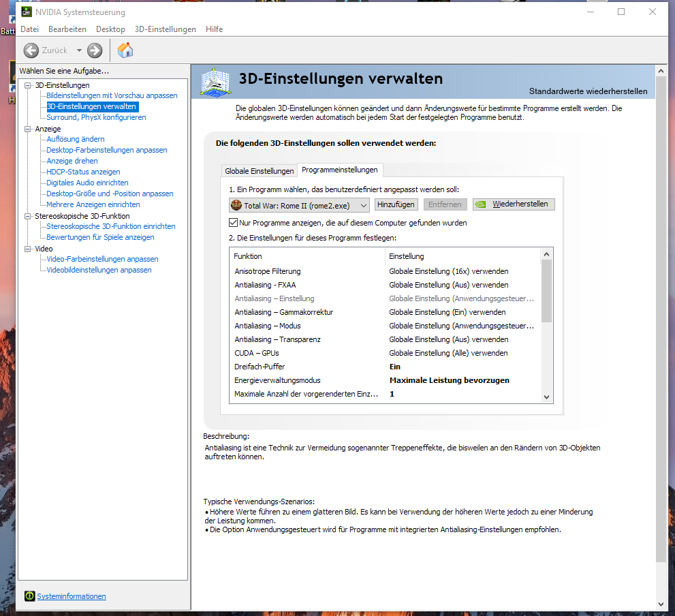Minimize the NVIDIA Systemsteuerung window
This screenshot has width=675, height=616.
590,12
